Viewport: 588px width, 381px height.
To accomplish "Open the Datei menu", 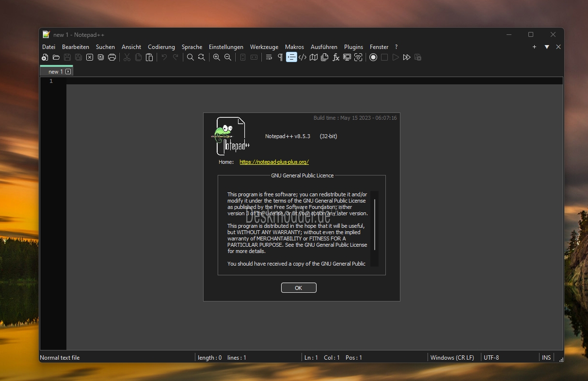I will tap(49, 47).
